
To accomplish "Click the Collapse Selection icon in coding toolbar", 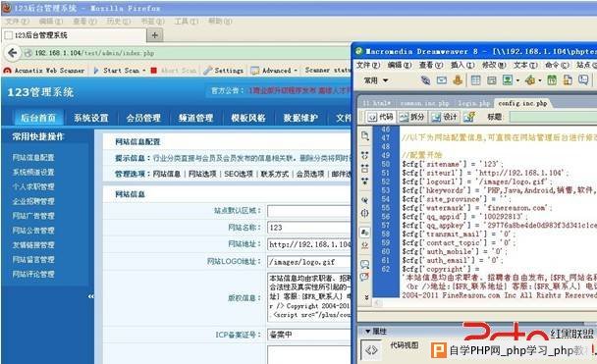I will coord(364,168).
